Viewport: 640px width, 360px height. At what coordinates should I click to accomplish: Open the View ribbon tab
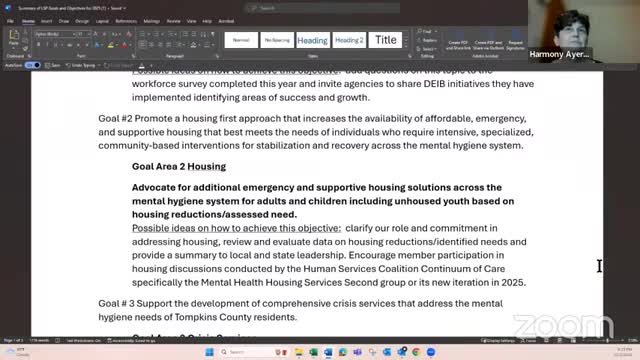coord(191,21)
